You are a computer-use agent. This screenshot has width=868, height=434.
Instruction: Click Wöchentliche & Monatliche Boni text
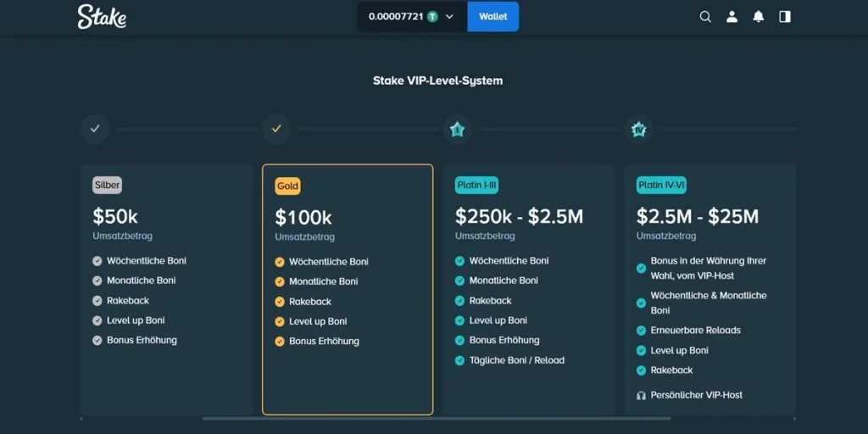(709, 303)
